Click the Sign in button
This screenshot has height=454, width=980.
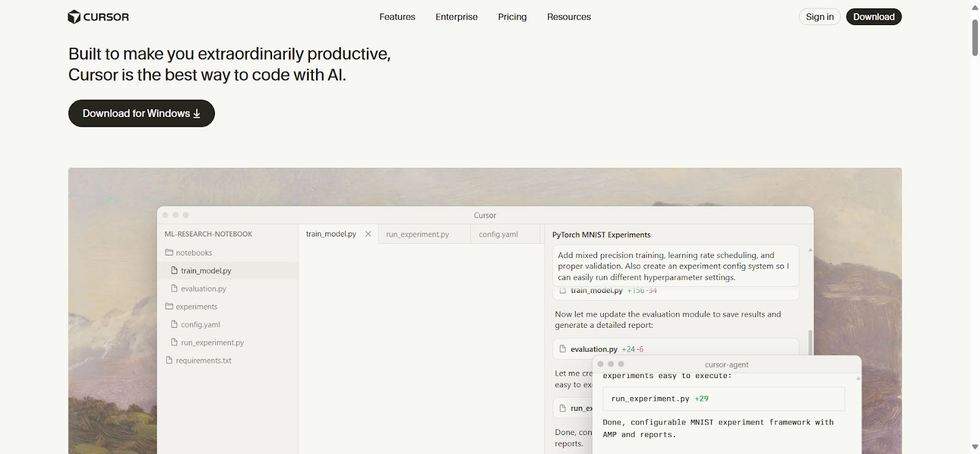pyautogui.click(x=820, y=17)
